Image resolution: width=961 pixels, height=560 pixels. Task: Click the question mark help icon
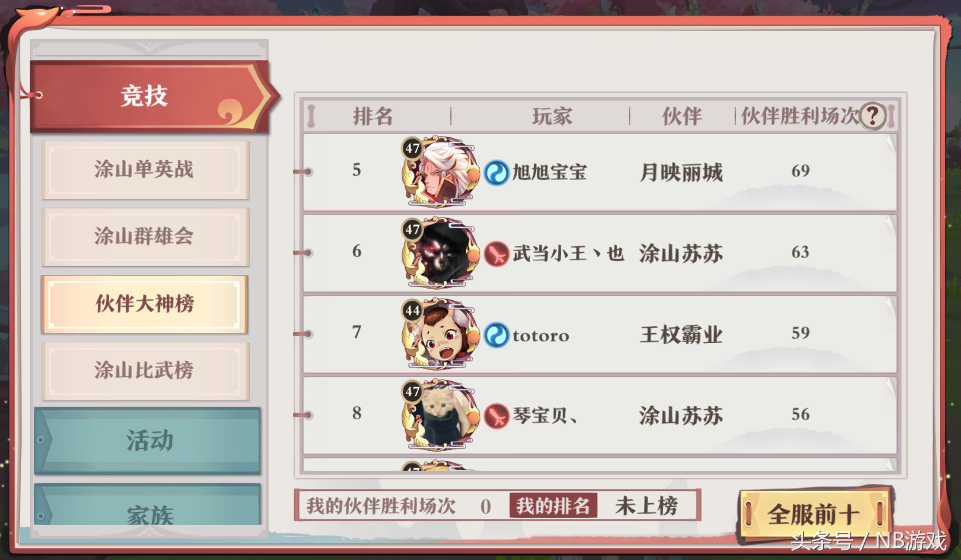click(x=872, y=116)
